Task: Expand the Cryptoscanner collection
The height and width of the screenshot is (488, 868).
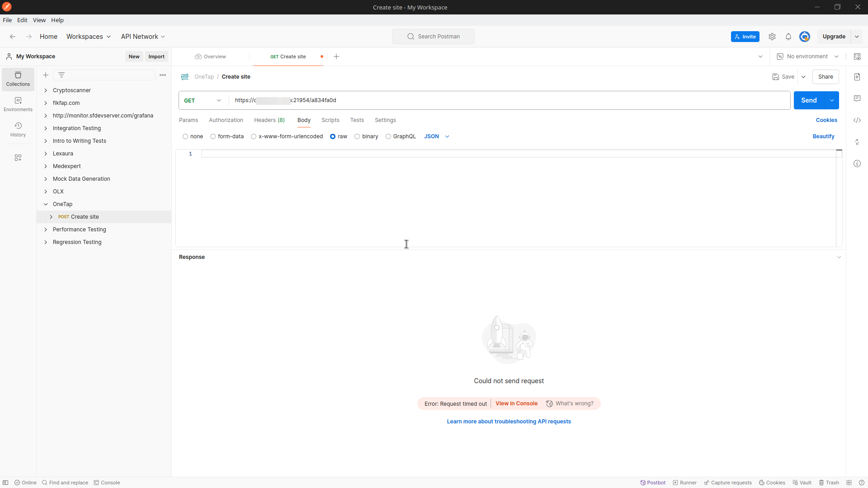Action: (46, 90)
